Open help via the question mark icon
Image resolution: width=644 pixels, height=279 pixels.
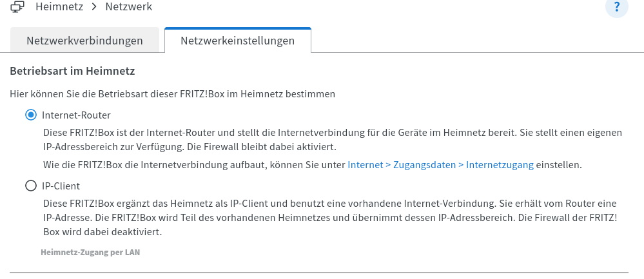point(617,8)
